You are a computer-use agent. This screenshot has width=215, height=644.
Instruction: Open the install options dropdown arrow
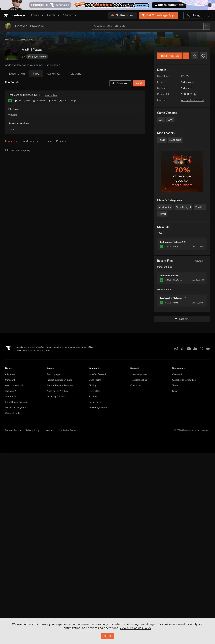click(x=186, y=56)
